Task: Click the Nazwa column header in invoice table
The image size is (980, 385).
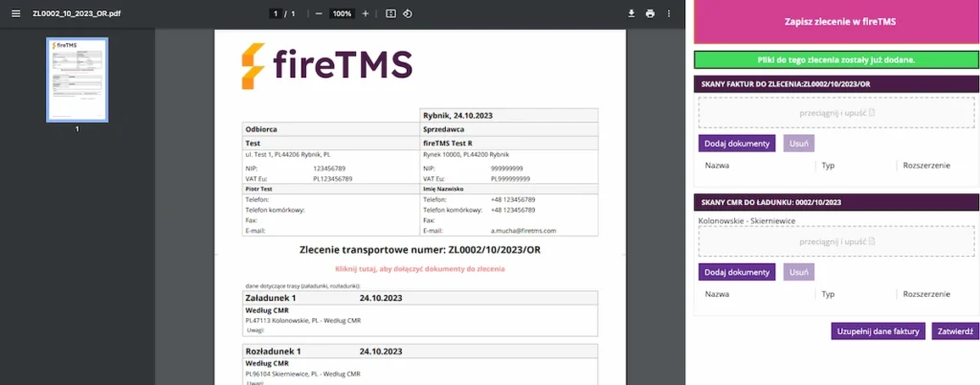Action: click(717, 166)
